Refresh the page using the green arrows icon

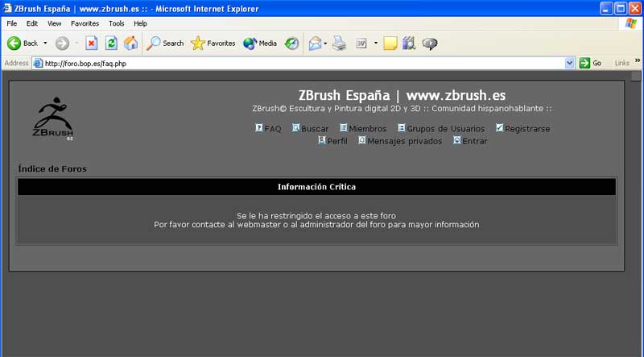coord(111,44)
